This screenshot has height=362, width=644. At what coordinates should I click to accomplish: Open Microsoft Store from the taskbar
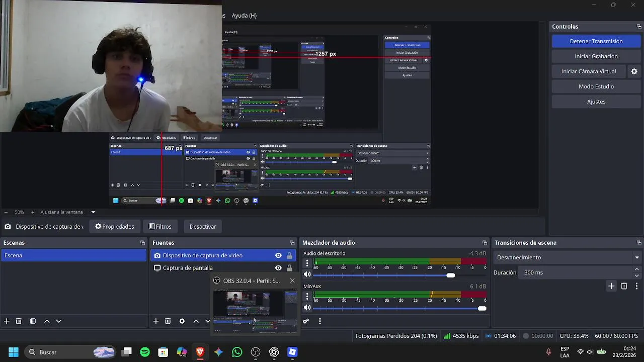163,352
